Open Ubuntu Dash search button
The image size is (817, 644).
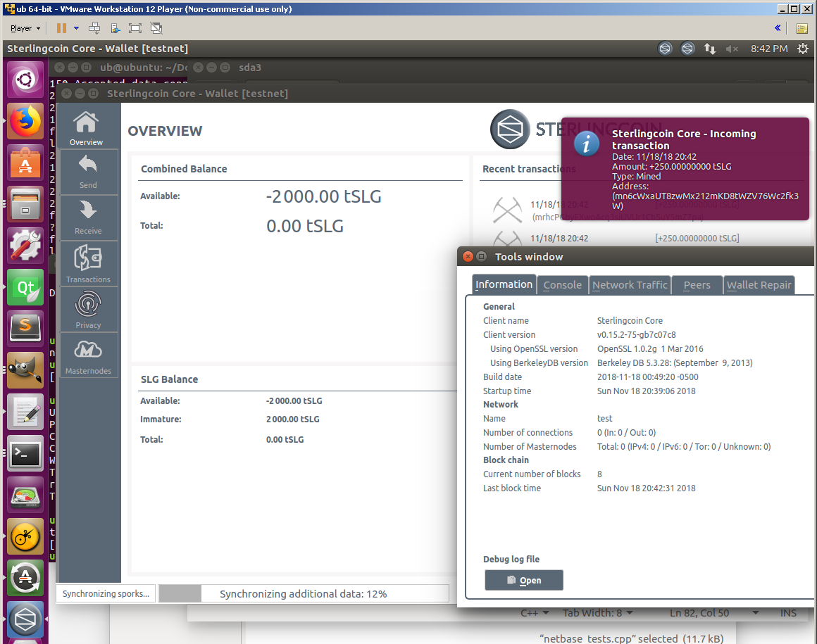pyautogui.click(x=25, y=80)
